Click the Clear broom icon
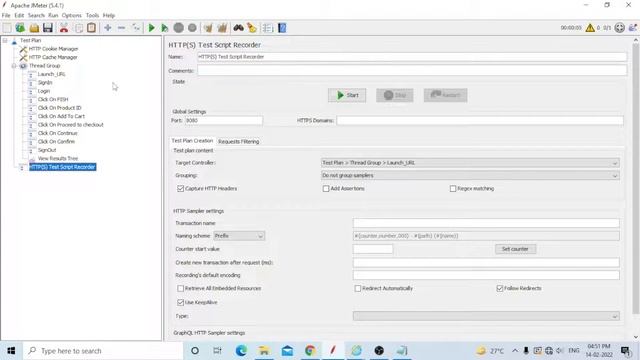Screen dimensions: 640x360 pos(208,28)
